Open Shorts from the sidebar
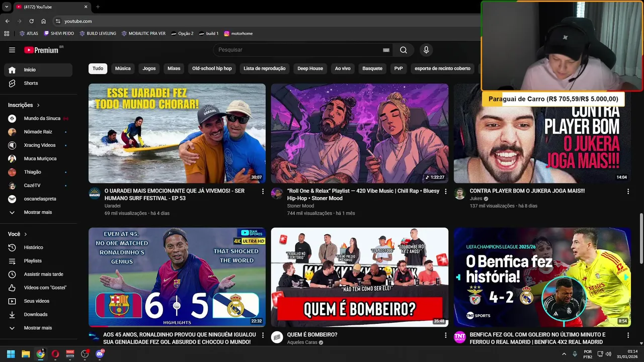 coord(38,83)
